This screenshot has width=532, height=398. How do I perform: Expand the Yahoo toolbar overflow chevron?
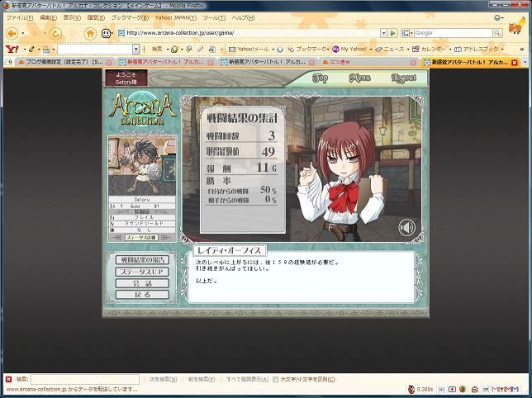click(522, 50)
